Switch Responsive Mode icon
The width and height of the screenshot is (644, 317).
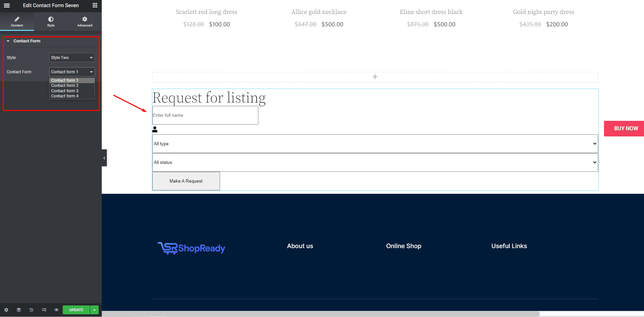pos(44,310)
